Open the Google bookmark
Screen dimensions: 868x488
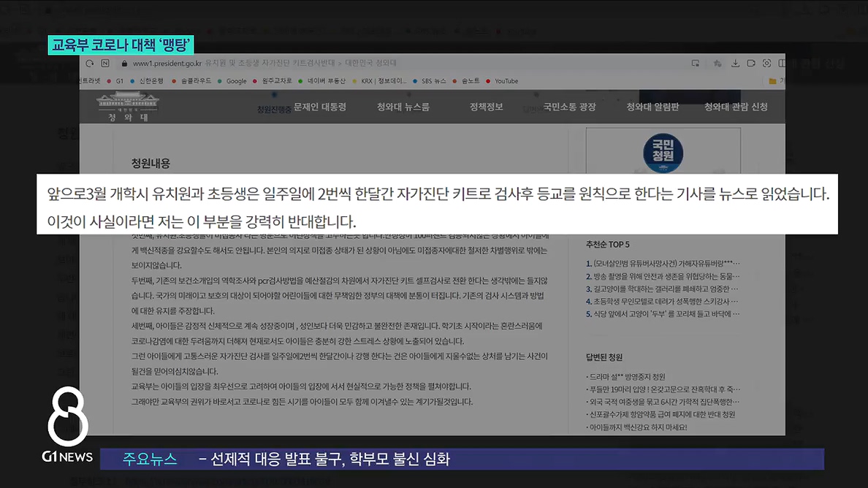tap(235, 81)
